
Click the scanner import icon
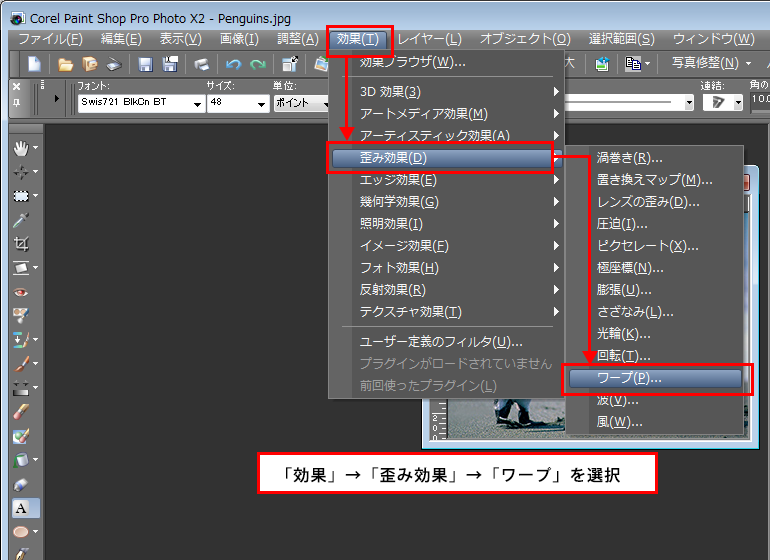pyautogui.click(x=114, y=64)
